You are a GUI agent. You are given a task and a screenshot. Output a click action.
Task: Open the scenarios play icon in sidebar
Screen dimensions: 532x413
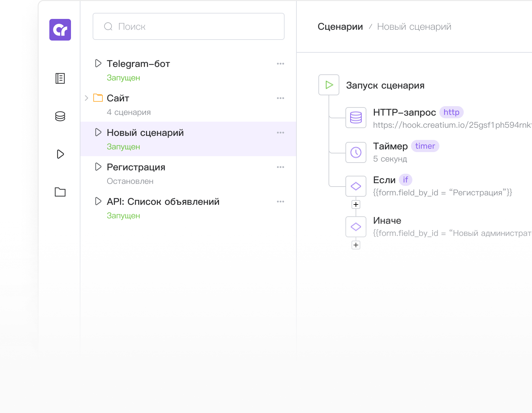60,154
